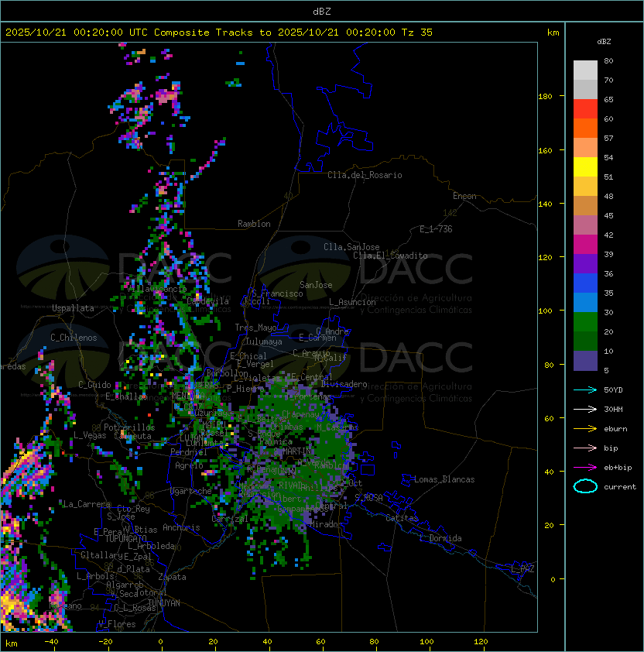Click the 'Mirador' map label

(327, 524)
